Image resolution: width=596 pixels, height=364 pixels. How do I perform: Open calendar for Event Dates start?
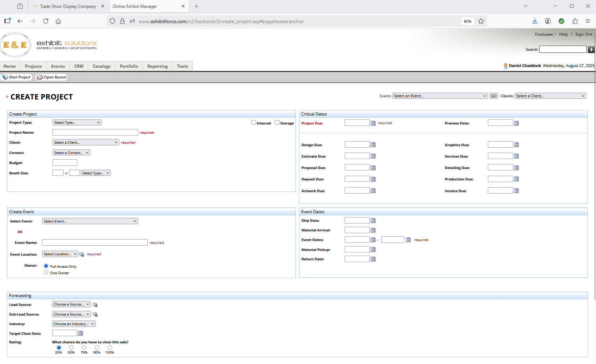pos(373,240)
